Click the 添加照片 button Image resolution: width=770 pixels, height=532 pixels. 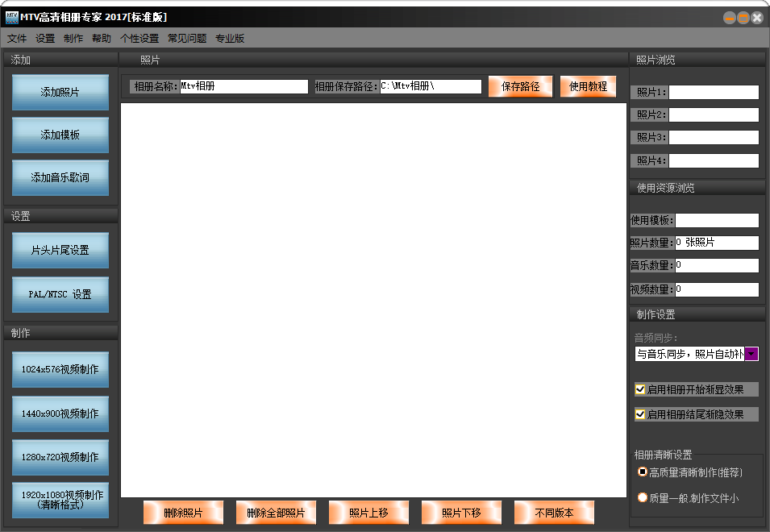[60, 92]
